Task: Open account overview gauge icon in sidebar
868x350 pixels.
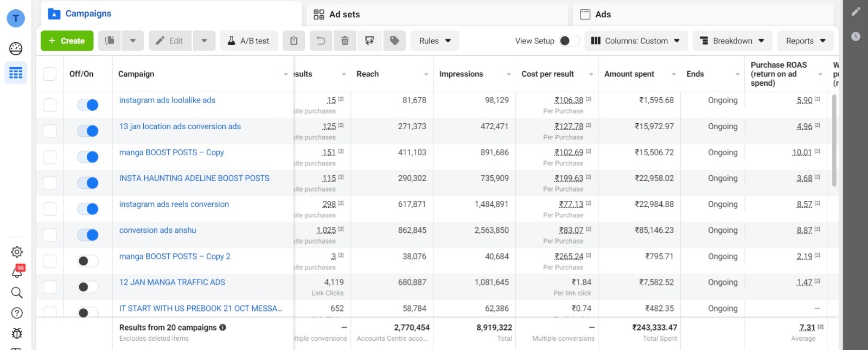Action: click(16, 48)
